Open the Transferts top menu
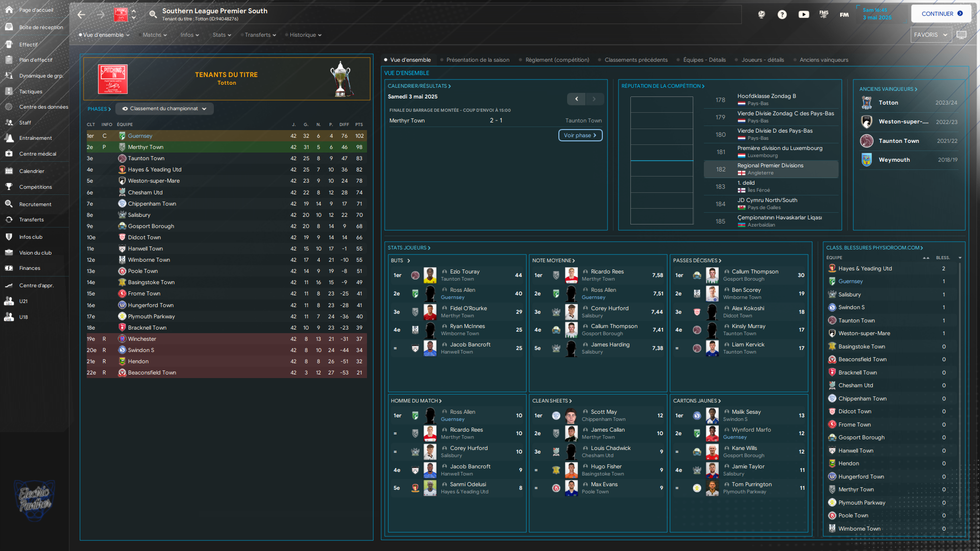 [x=260, y=35]
